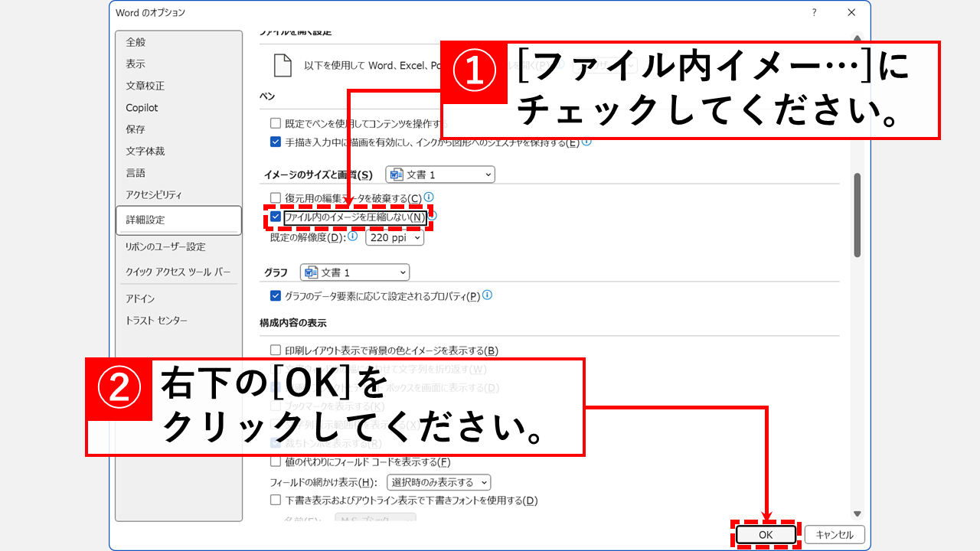Enable 復元用の編集データを破棄する checkbox
980x551 pixels.
[x=276, y=198]
